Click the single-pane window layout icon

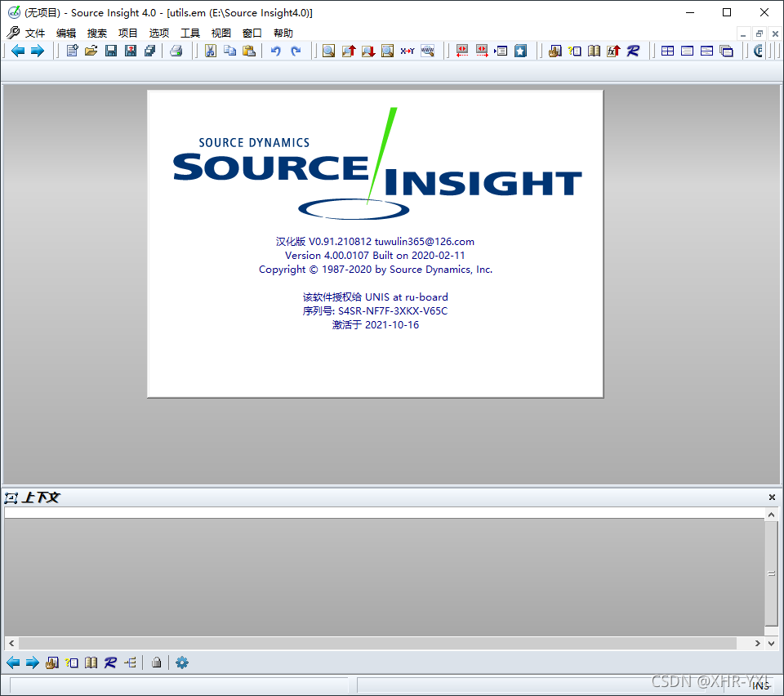[x=687, y=51]
